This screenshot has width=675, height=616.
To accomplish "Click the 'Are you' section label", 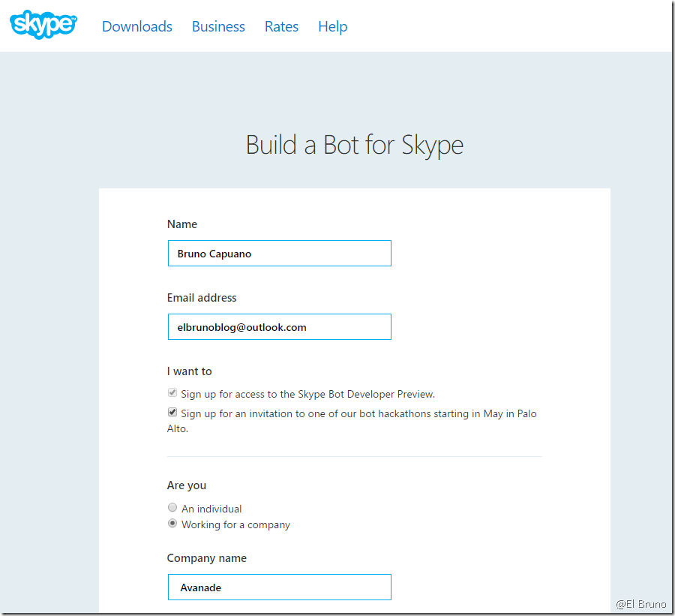I will [x=187, y=485].
